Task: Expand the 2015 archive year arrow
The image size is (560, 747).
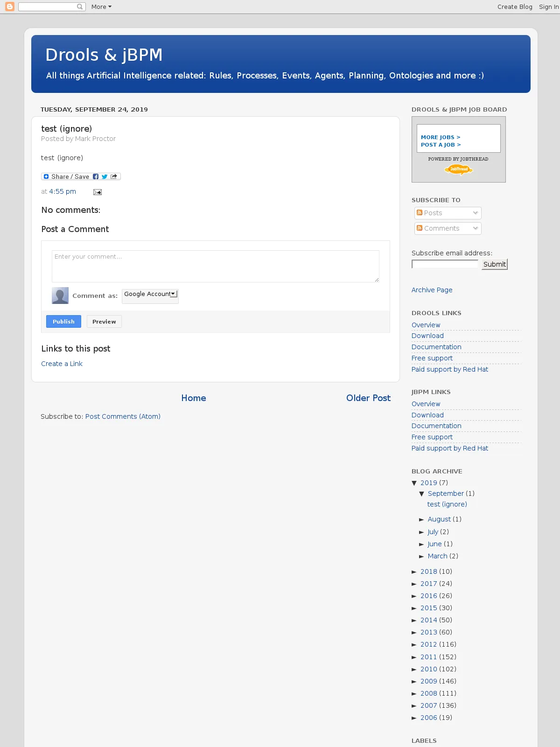Action: click(x=414, y=608)
